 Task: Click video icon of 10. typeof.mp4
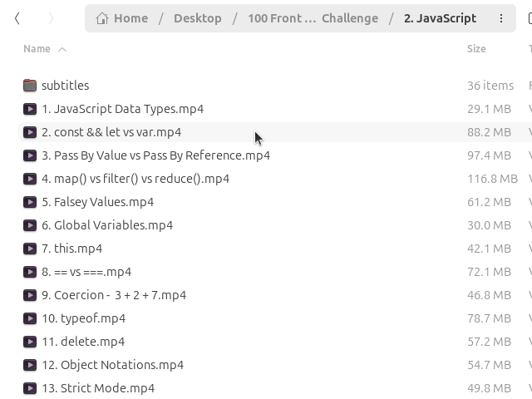coord(30,318)
